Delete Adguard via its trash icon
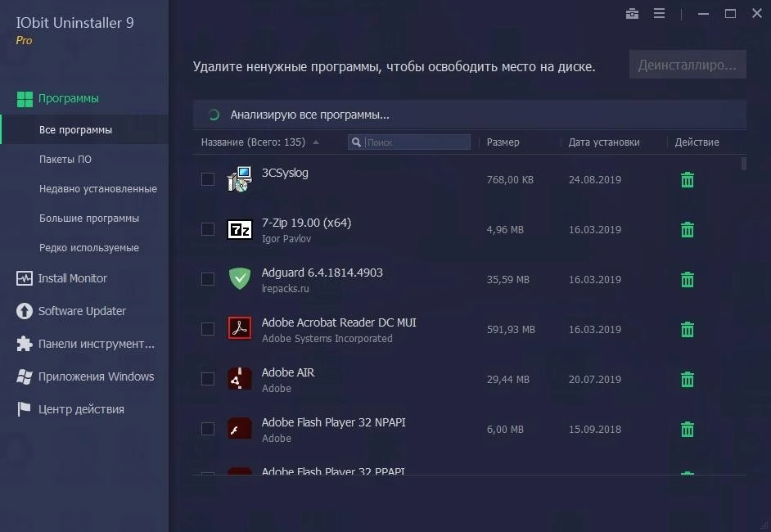Viewport: 771px width, 532px height. (x=687, y=279)
